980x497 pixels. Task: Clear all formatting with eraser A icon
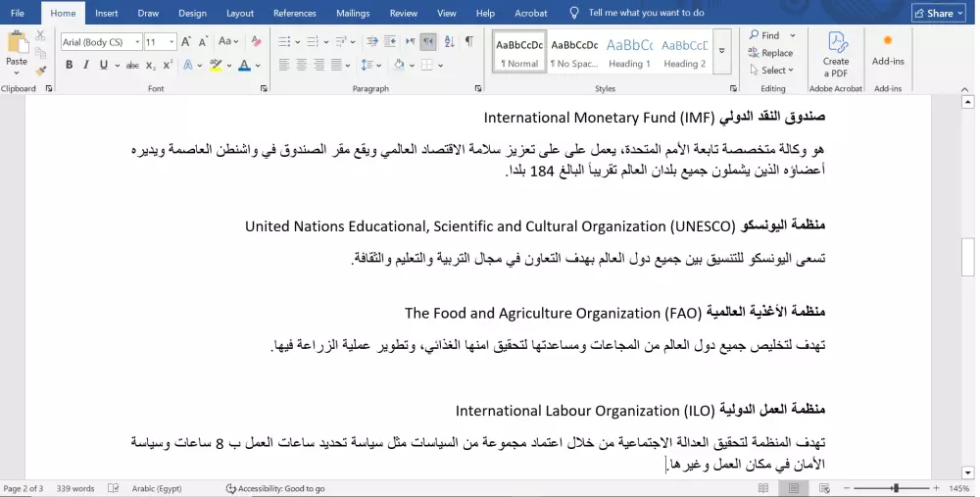(x=256, y=42)
